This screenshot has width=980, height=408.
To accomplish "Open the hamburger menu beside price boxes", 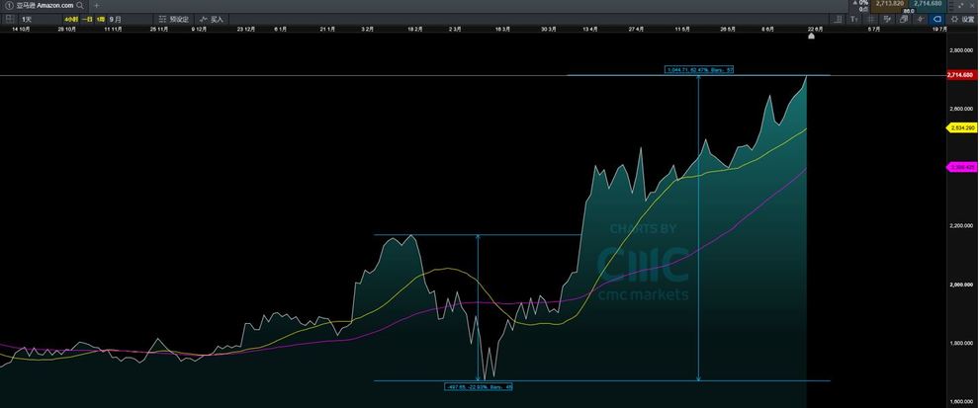I will point(952,6).
